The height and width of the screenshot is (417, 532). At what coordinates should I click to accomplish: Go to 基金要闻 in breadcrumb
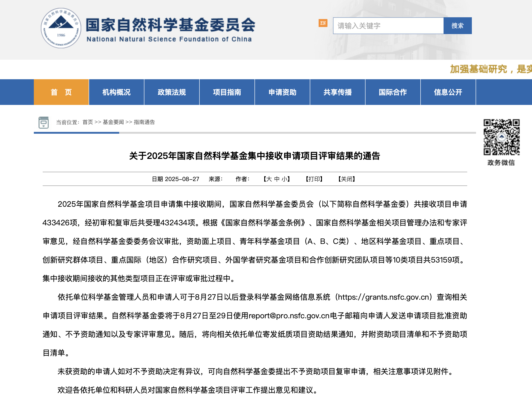coord(113,122)
